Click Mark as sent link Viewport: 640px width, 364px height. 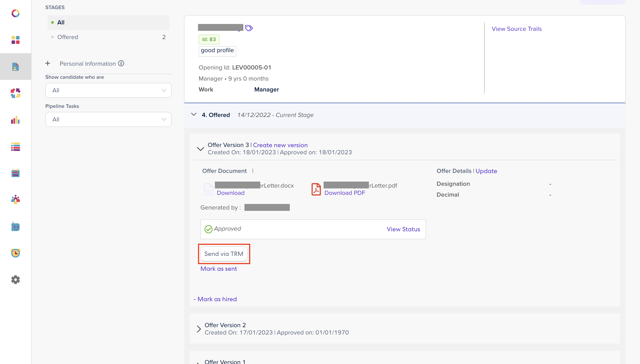(218, 269)
